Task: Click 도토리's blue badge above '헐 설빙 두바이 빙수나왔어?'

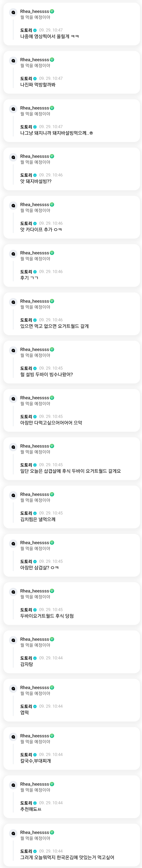Action: (x=35, y=368)
